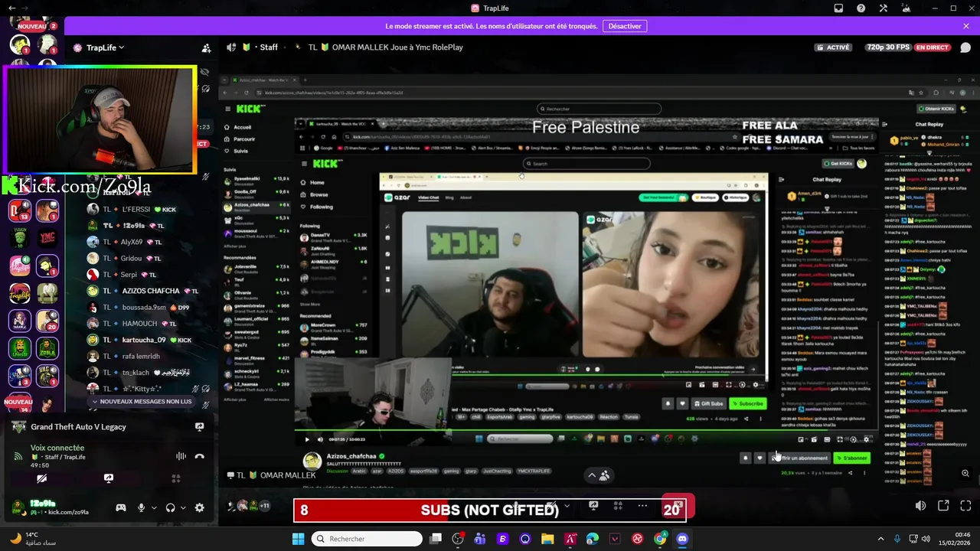
Task: Open weather widget showing 14°C
Action: tap(32, 539)
